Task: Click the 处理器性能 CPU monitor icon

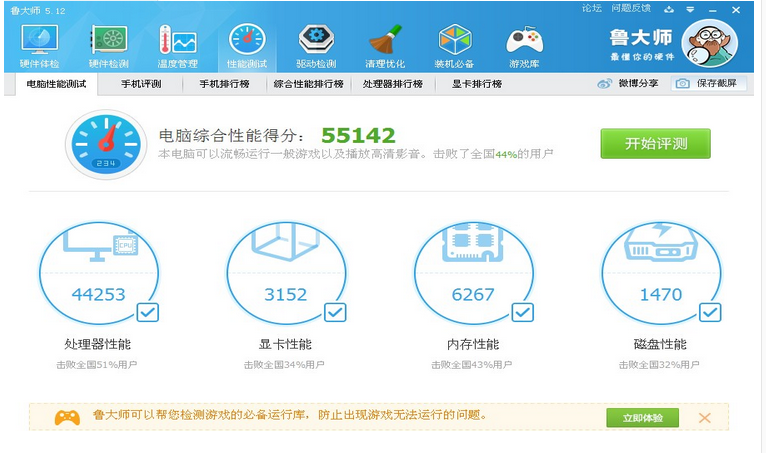Action: click(101, 243)
